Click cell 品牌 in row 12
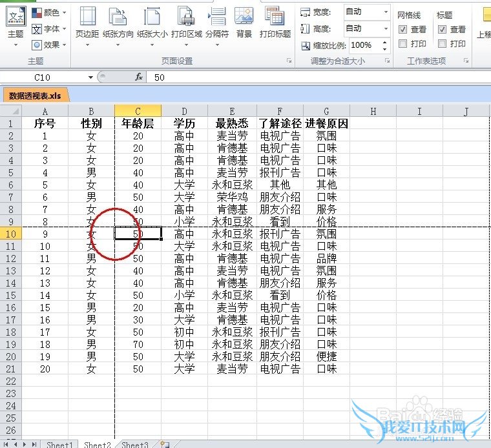Image resolution: width=491 pixels, height=448 pixels. pos(326,258)
